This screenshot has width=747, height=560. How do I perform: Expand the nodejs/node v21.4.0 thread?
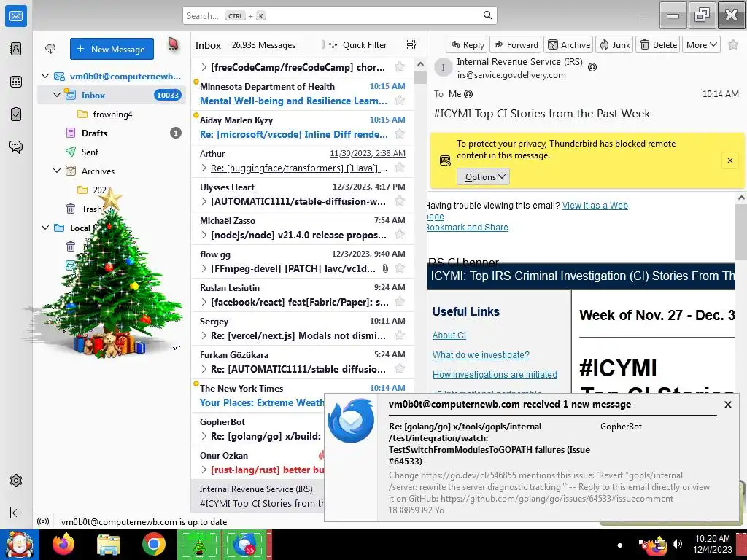(x=204, y=235)
